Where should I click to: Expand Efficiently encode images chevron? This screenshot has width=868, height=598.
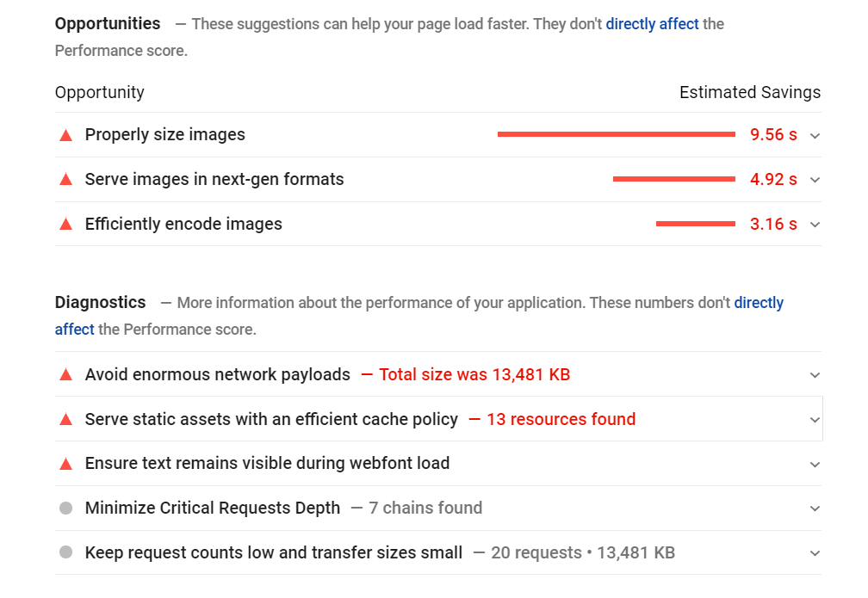coord(815,225)
